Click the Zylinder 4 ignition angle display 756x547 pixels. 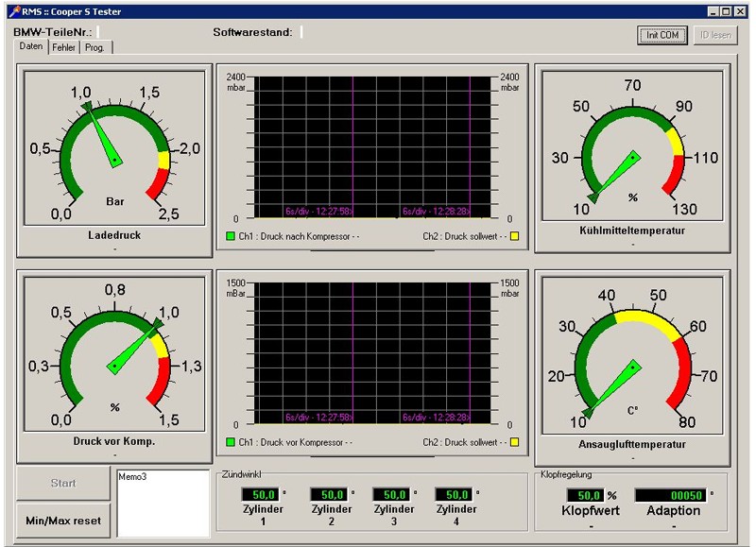click(453, 494)
